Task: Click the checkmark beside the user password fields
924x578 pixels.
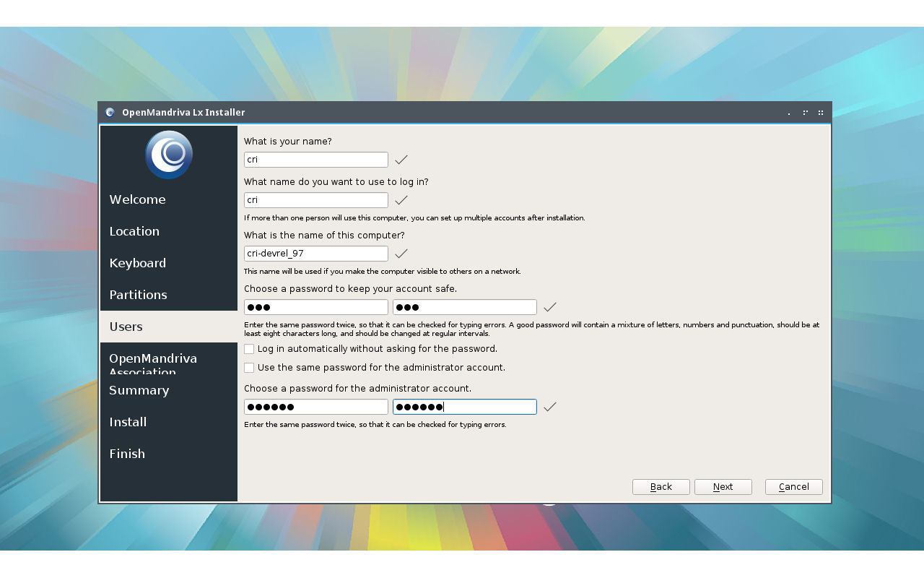Action: [550, 307]
